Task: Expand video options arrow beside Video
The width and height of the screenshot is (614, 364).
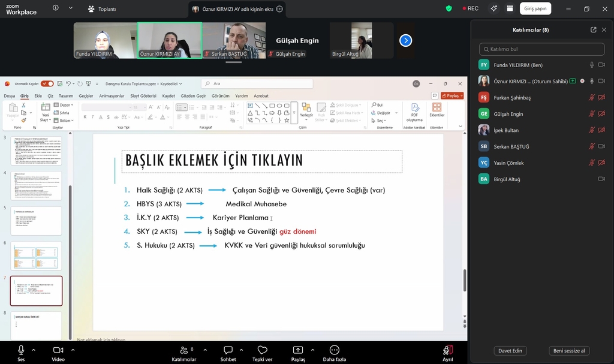Action: click(73, 350)
